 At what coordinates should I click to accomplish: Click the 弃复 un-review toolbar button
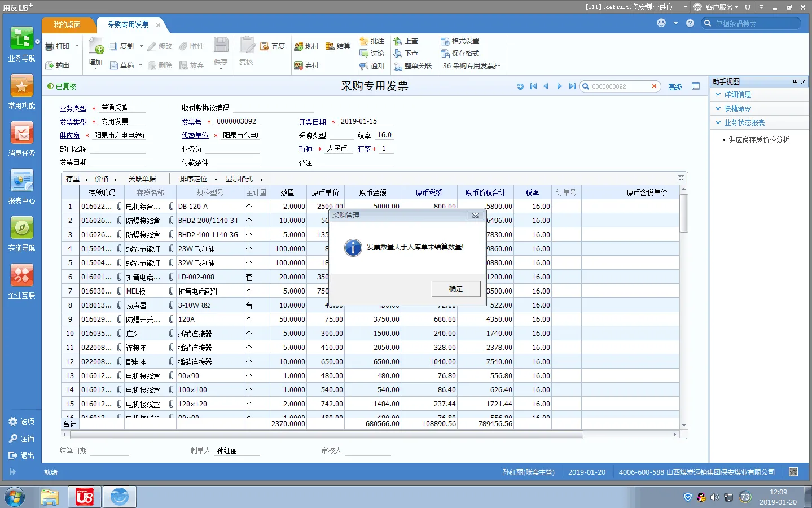[273, 46]
